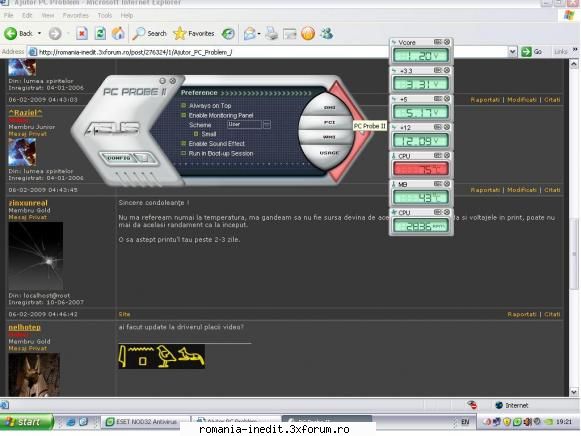The height and width of the screenshot is (436, 581).
Task: Click the orange round toolbar icon
Action: click(x=308, y=34)
